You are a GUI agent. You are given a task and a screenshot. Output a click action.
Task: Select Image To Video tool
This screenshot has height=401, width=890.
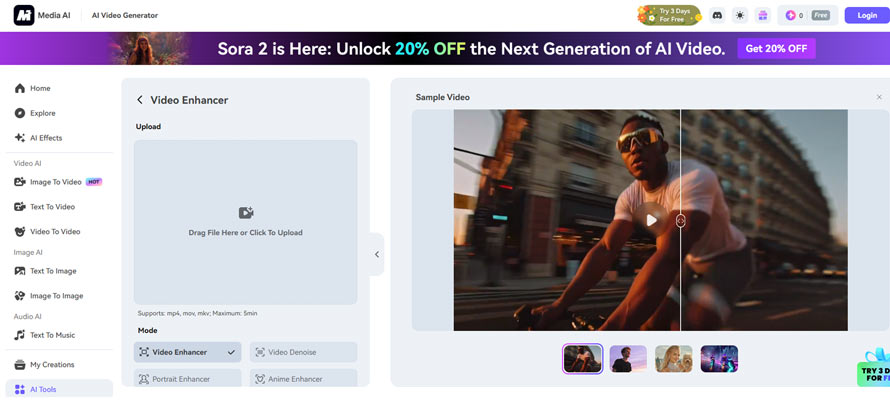pyautogui.click(x=56, y=182)
